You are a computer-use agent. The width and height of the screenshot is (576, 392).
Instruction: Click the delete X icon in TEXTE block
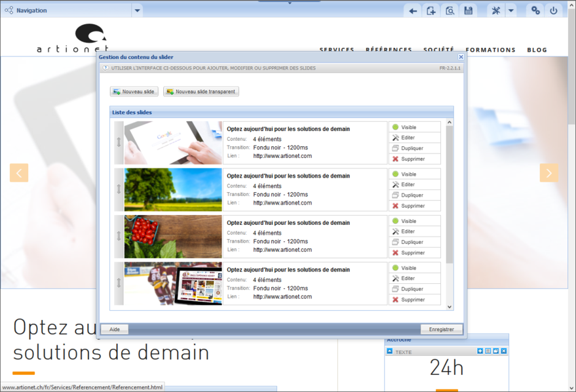tap(504, 351)
